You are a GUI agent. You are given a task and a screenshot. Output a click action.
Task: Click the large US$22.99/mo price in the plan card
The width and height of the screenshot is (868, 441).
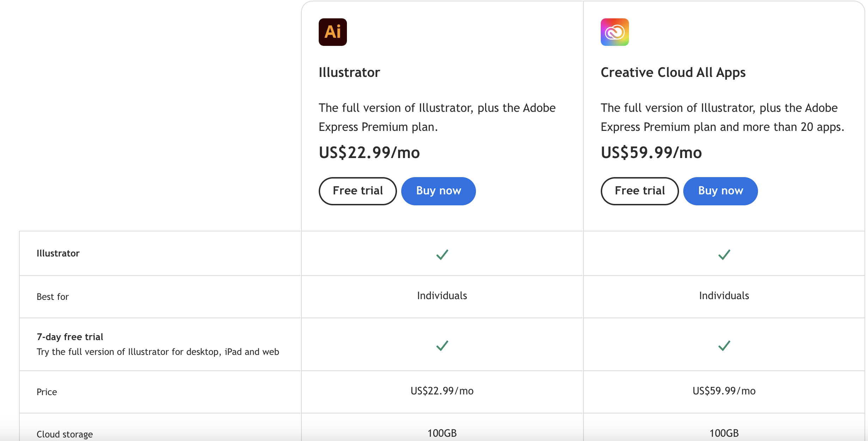coord(369,152)
